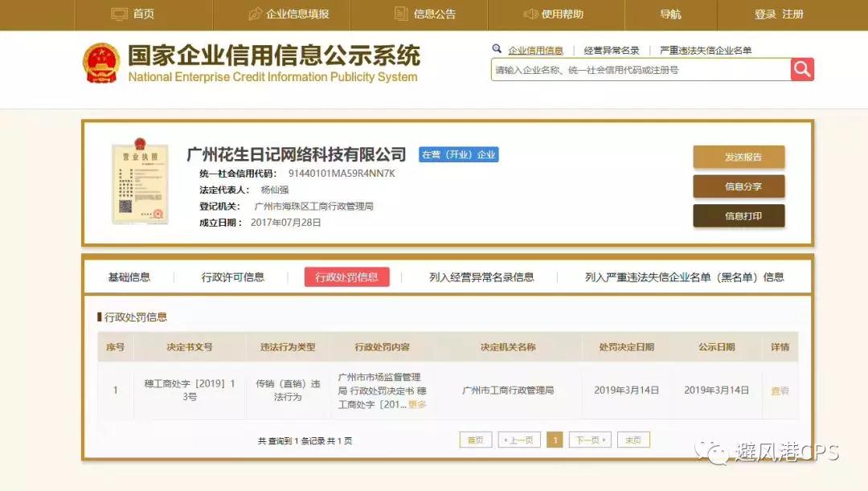Click the document icon beside 信息公告
The image size is (868, 491).
[x=401, y=14]
